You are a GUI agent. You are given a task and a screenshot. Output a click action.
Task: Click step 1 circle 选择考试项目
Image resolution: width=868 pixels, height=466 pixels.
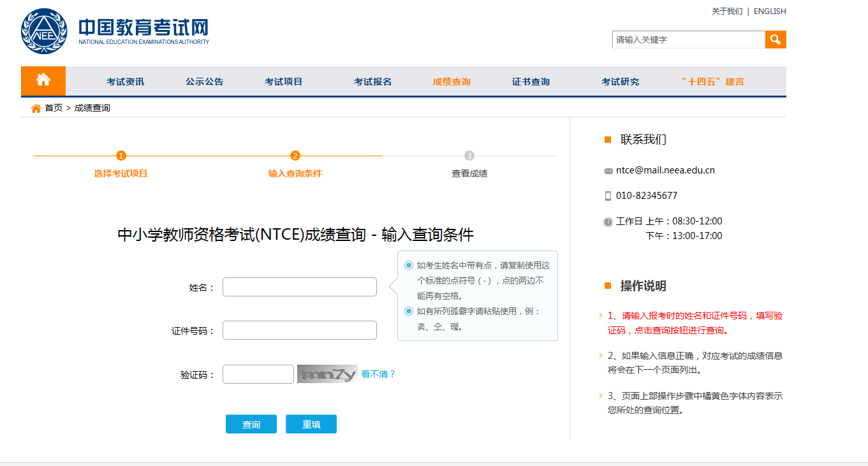[x=121, y=156]
